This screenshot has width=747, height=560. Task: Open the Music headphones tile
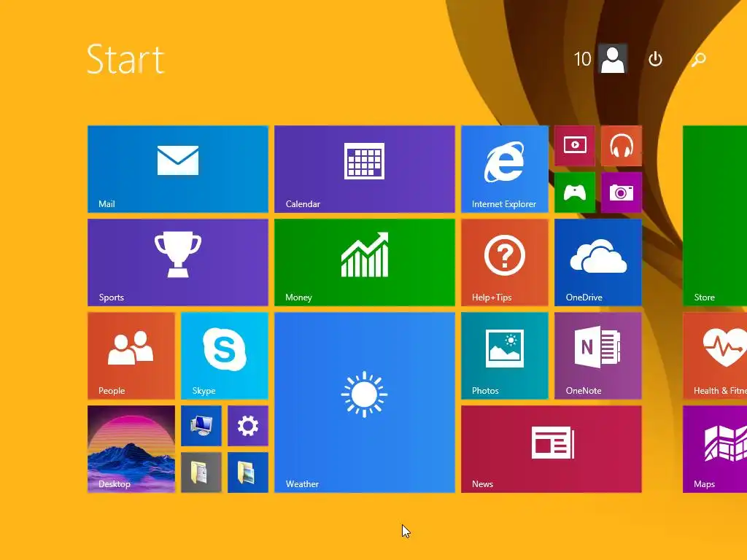(x=622, y=146)
